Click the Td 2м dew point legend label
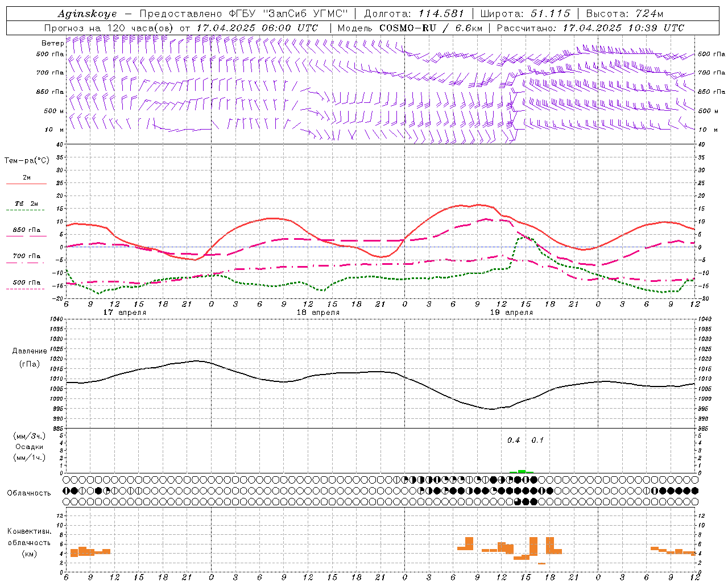 click(x=27, y=203)
